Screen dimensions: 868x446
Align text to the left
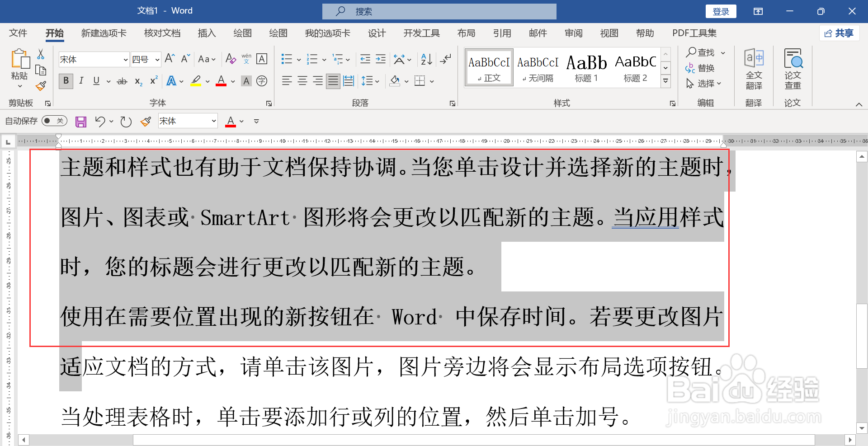tap(287, 81)
